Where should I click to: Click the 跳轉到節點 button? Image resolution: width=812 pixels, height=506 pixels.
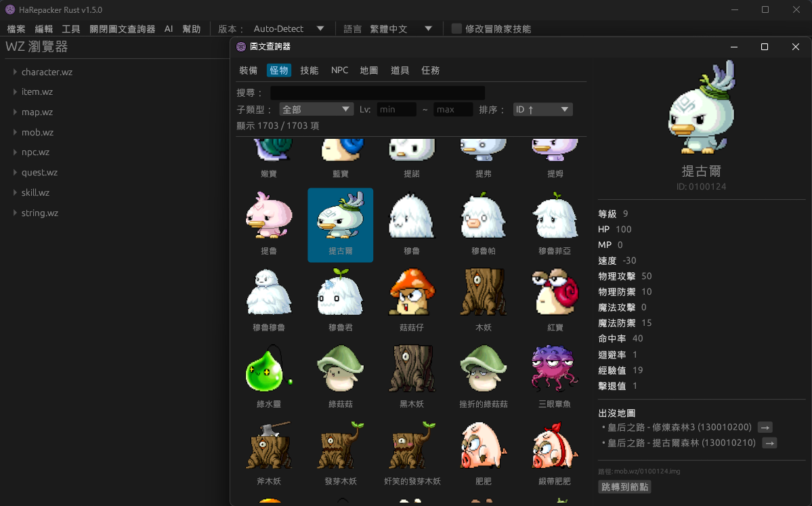624,487
